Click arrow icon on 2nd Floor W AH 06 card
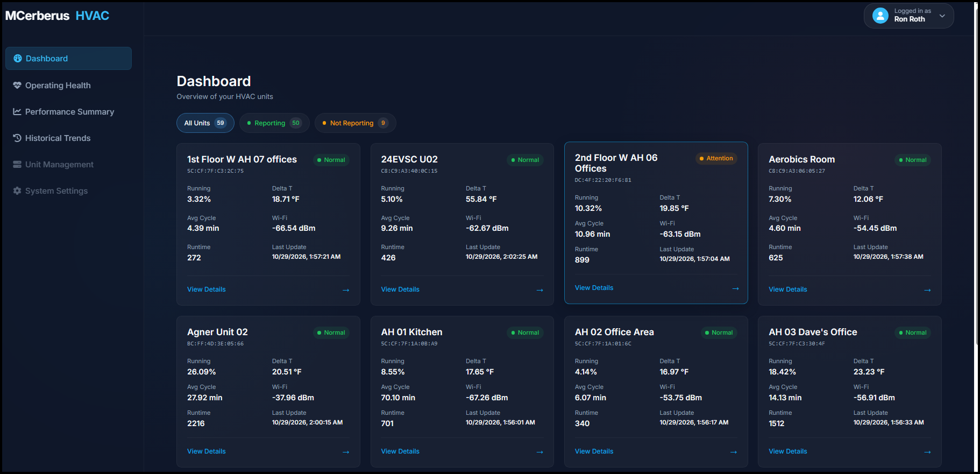This screenshot has width=980, height=474. point(735,288)
